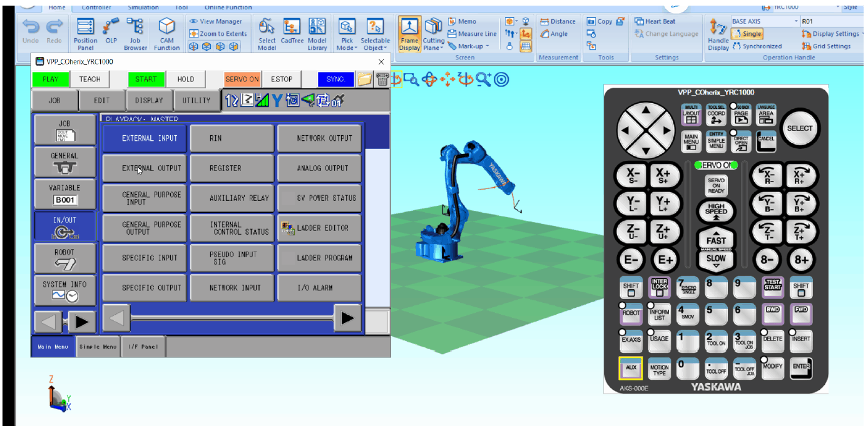
Task: Click the HIGH SPEED key on keypad
Action: 716,212
